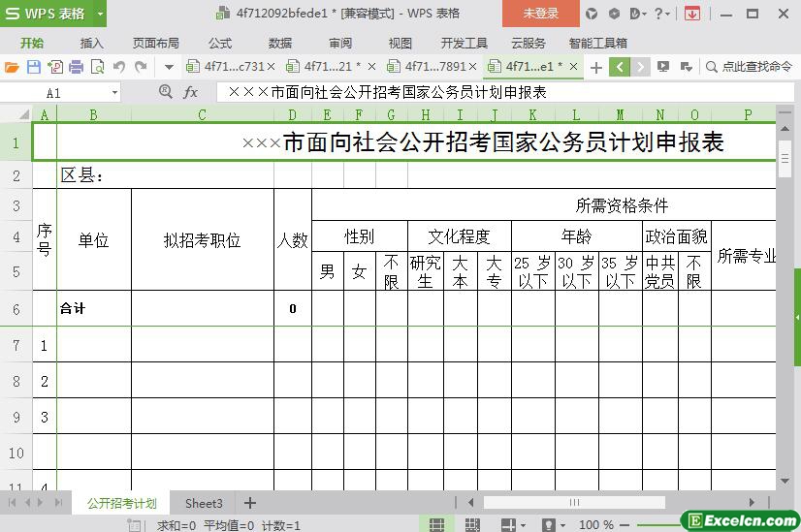This screenshot has width=801, height=532.
Task: Select column C header
Action: pos(203,115)
